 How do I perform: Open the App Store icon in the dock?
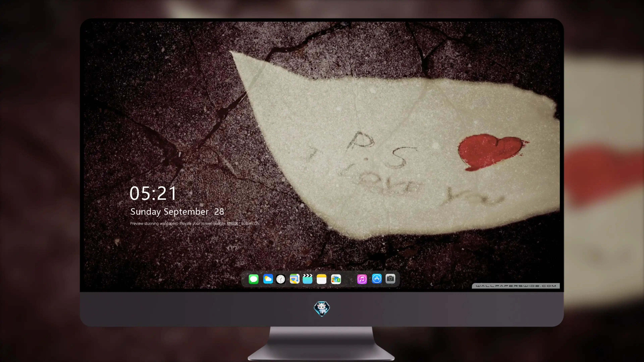coord(377,279)
